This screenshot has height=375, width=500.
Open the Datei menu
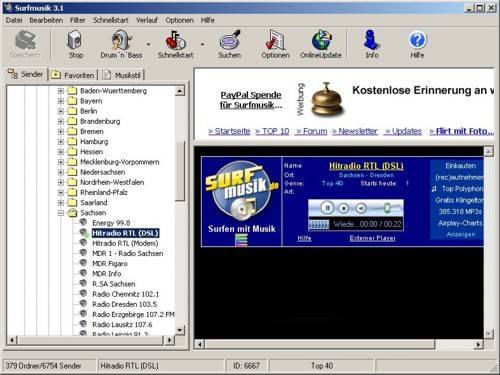[14, 20]
